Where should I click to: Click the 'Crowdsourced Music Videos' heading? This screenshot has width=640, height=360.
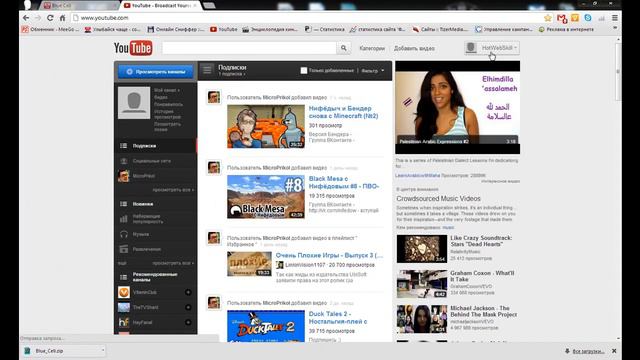click(x=438, y=199)
